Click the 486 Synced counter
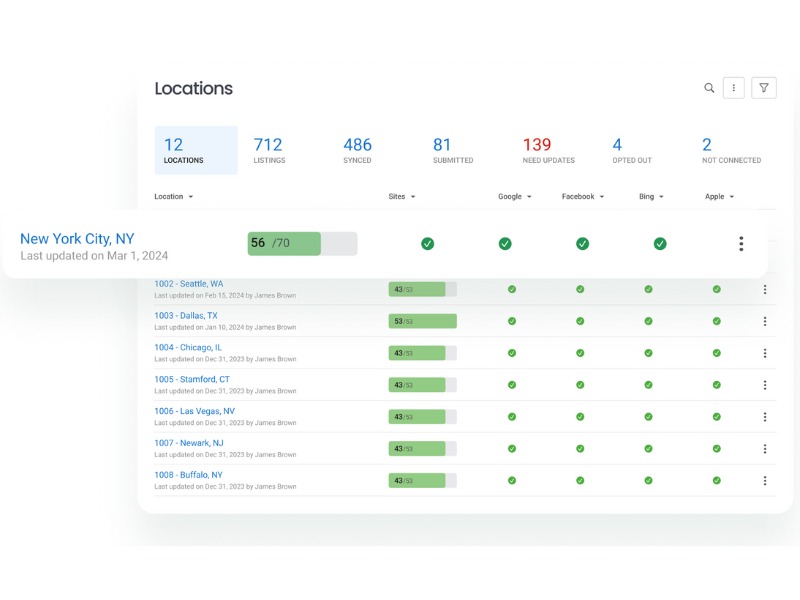Viewport: 800px width, 600px height. tap(356, 148)
